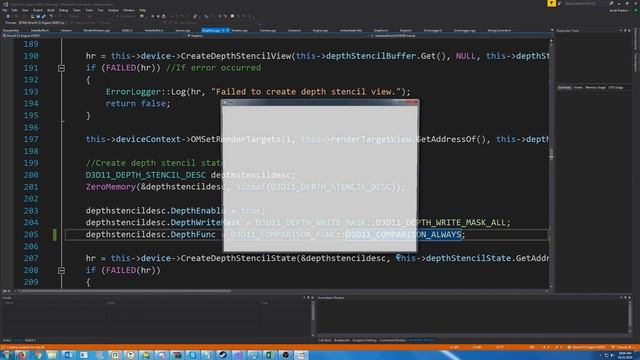Pin the Immediate Window panel
This screenshot has height=360, width=640.
(x=625, y=298)
